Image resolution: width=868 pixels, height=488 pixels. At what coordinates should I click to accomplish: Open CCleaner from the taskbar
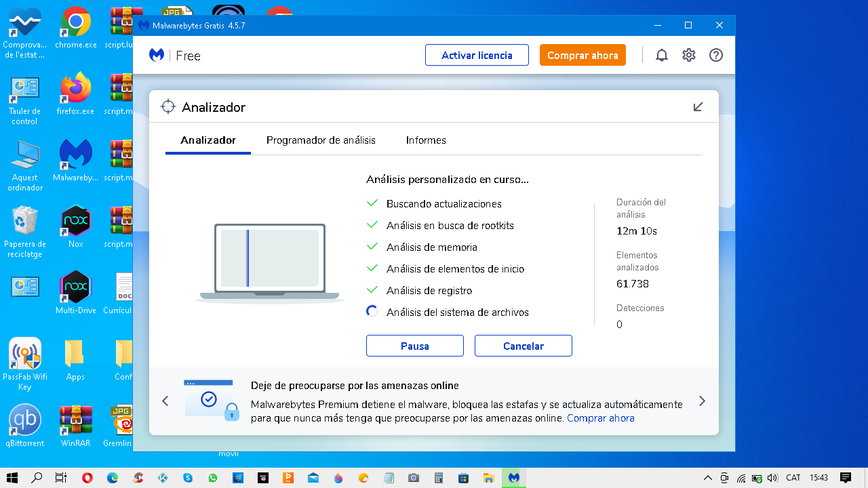[x=138, y=478]
